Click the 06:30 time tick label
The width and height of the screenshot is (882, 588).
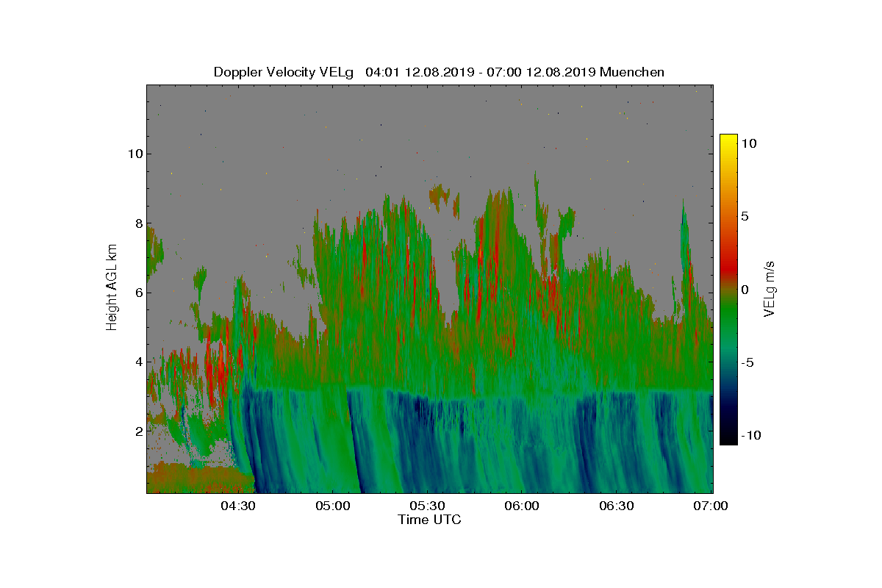617,506
